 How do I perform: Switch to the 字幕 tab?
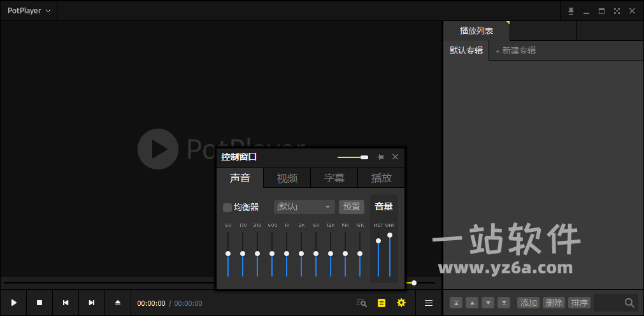click(x=334, y=178)
